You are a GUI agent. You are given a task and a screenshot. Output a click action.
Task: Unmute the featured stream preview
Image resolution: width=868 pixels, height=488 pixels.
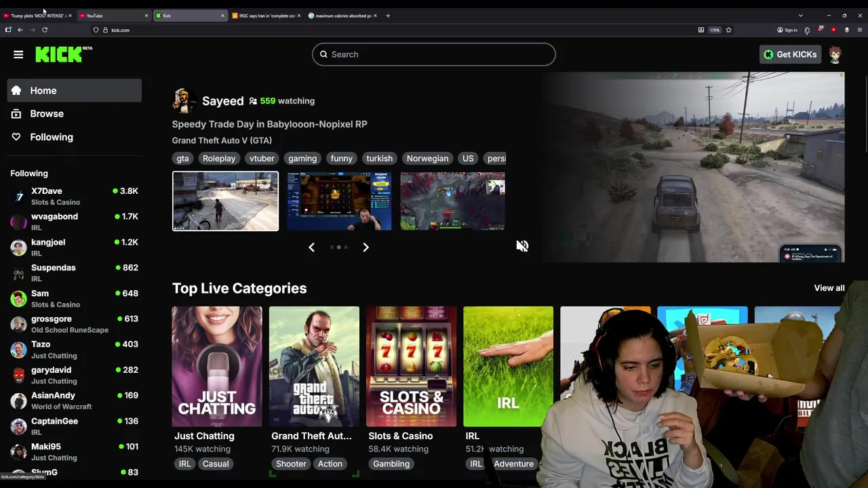click(x=522, y=246)
